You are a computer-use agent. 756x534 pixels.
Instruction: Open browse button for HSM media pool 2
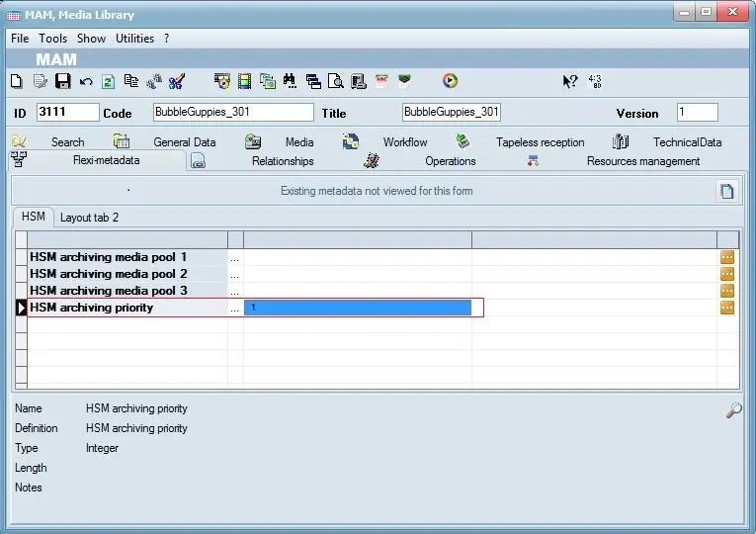pos(727,274)
